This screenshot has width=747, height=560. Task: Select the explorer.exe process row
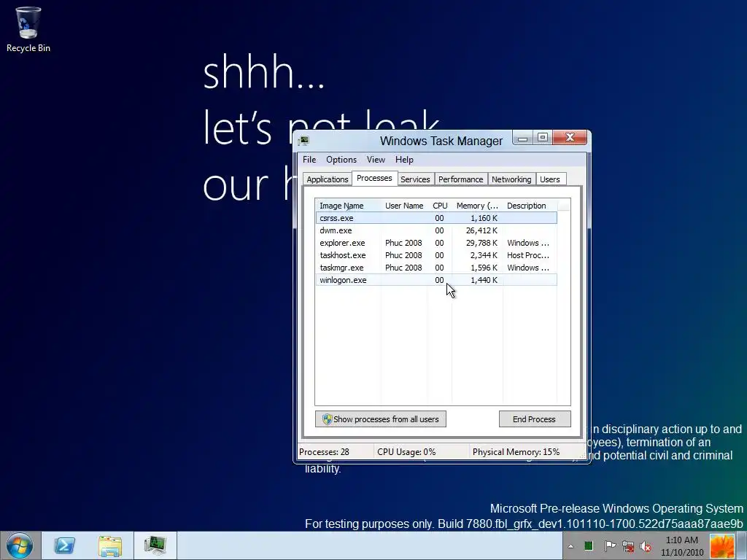[x=436, y=243]
